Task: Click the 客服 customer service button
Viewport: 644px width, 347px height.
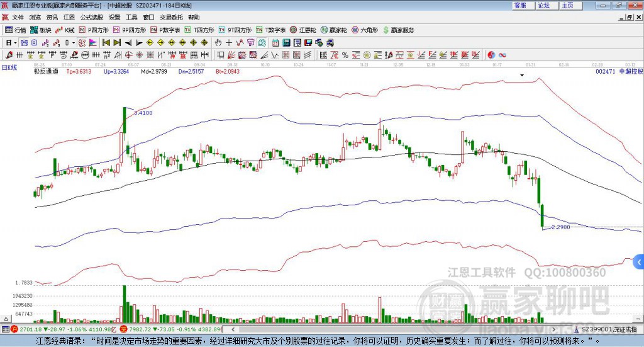Action: click(521, 5)
